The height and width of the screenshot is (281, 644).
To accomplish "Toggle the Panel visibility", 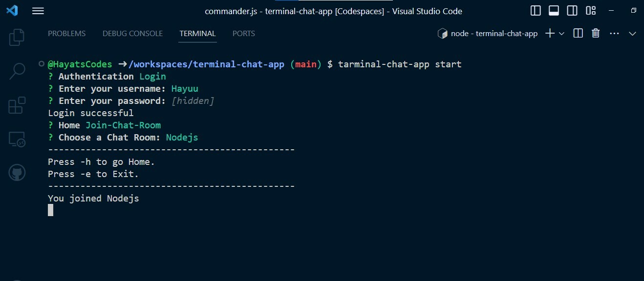I will click(554, 10).
